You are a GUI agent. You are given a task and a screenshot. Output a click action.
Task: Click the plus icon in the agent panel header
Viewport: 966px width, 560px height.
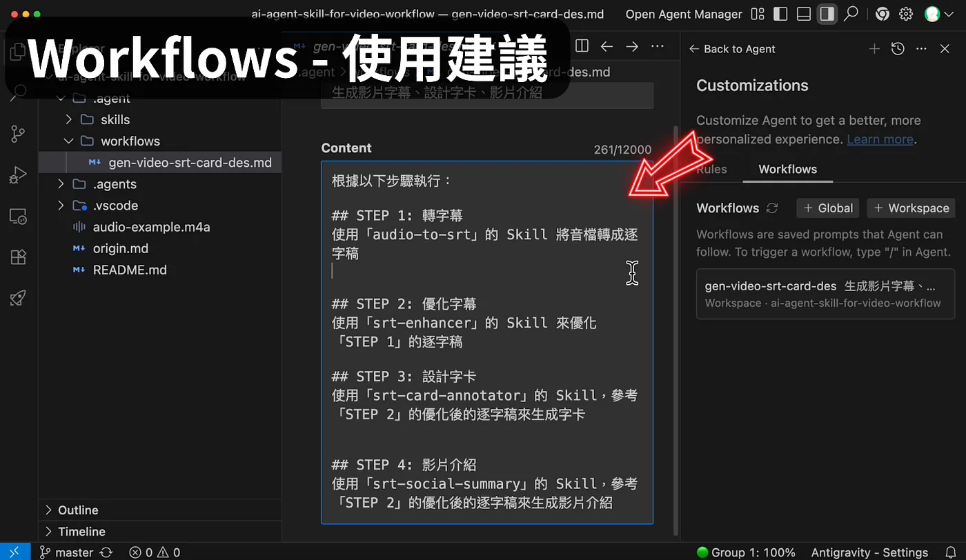(874, 49)
